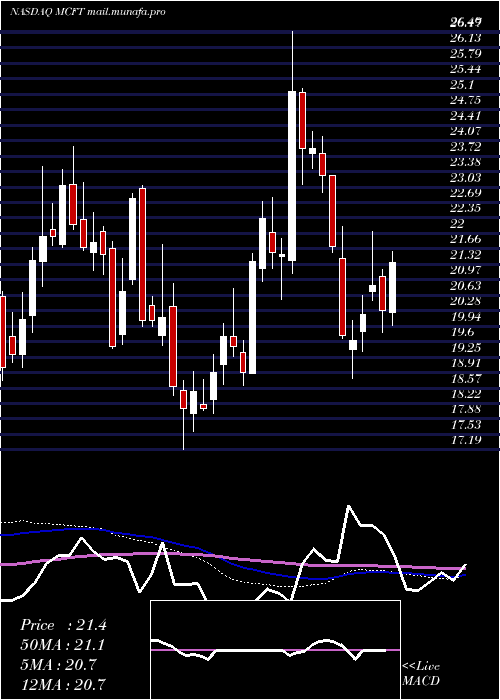
Task: Select the 26.13 price axis label
Action: (x=466, y=38)
